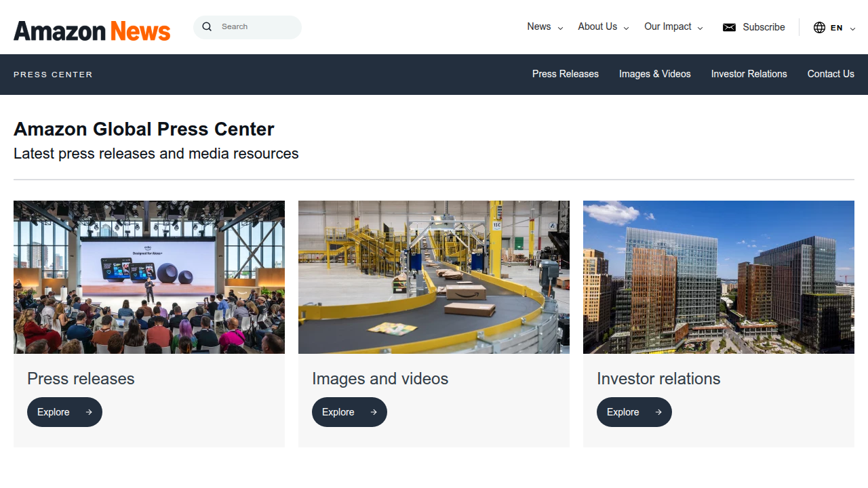This screenshot has height=488, width=868.
Task: Click the Images and videos card title
Action: tap(380, 379)
